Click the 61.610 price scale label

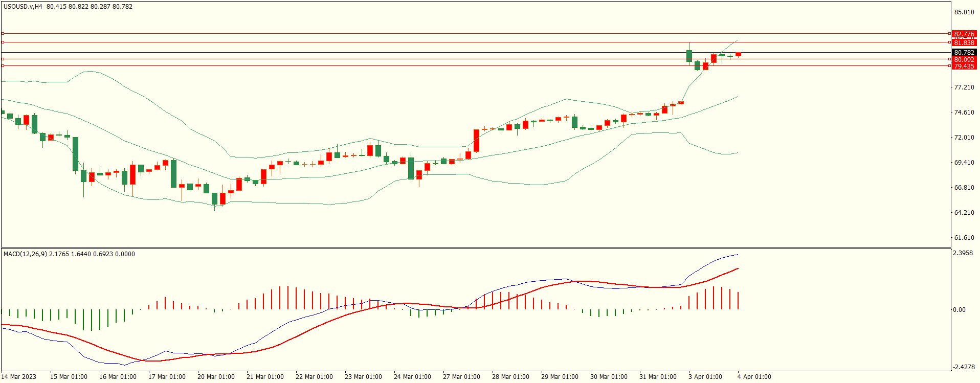(x=964, y=238)
